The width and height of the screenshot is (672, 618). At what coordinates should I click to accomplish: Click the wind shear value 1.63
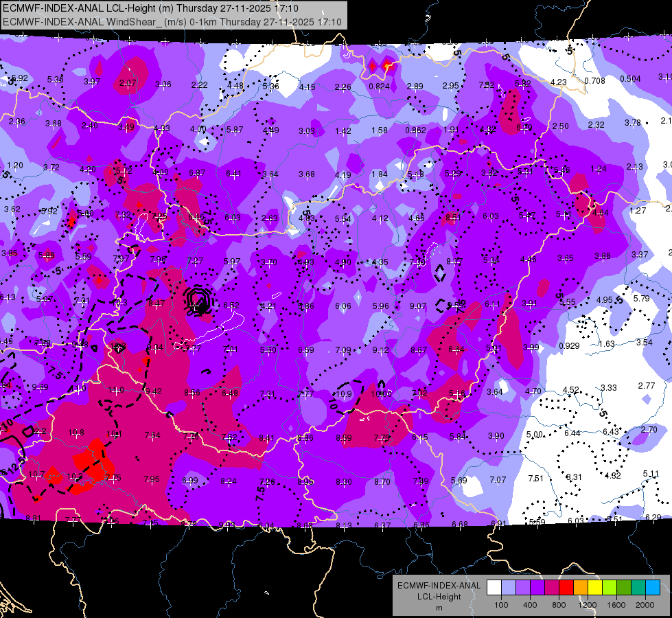click(x=607, y=344)
